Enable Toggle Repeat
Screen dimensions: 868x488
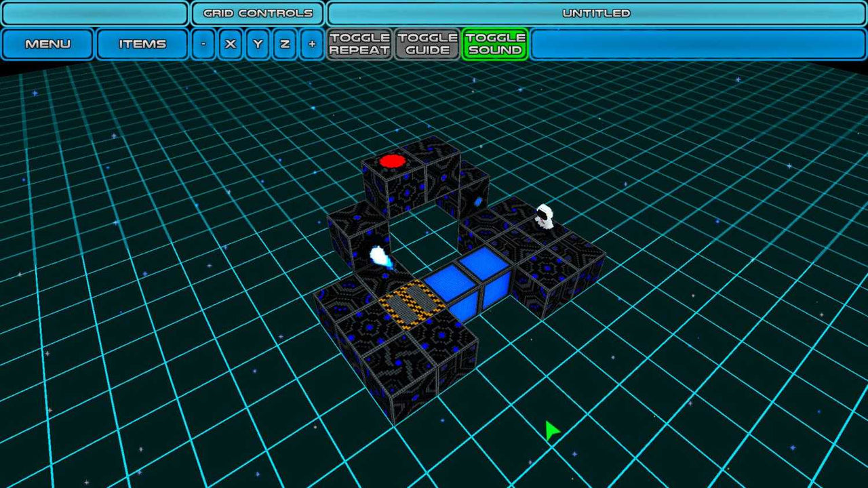(359, 43)
